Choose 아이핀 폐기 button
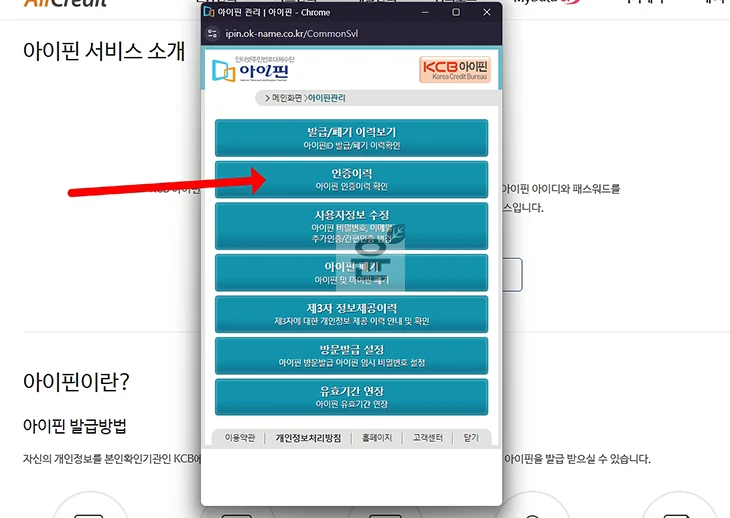The height and width of the screenshot is (518, 730). [351, 272]
